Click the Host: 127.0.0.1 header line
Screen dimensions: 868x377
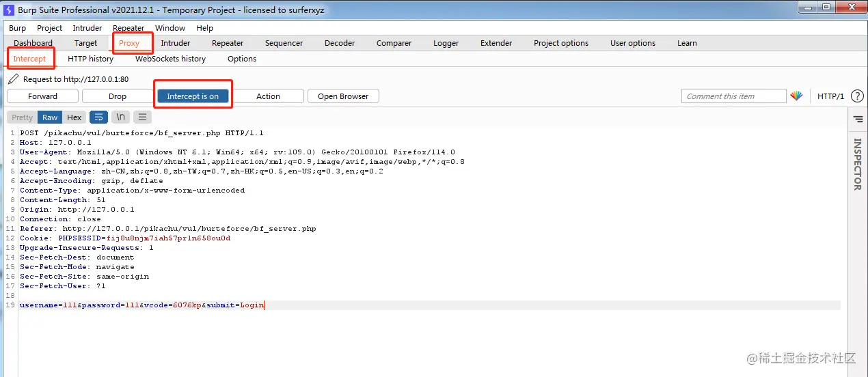pyautogui.click(x=55, y=143)
